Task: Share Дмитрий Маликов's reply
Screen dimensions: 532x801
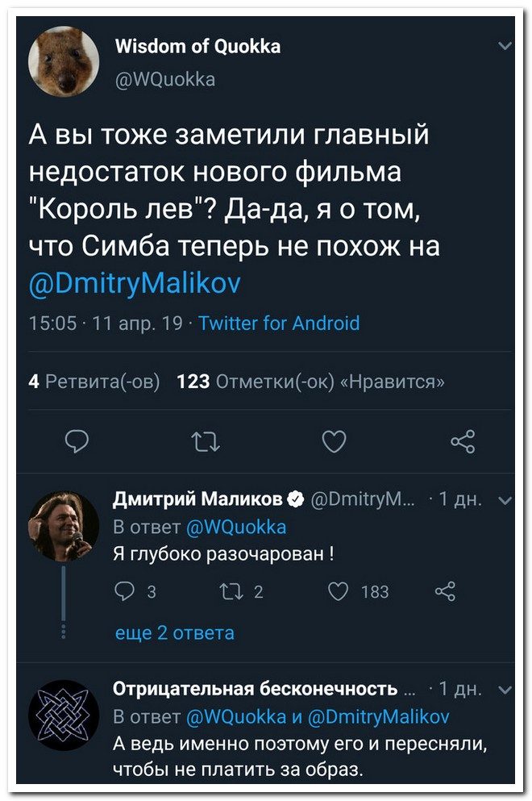Action: coord(444,592)
